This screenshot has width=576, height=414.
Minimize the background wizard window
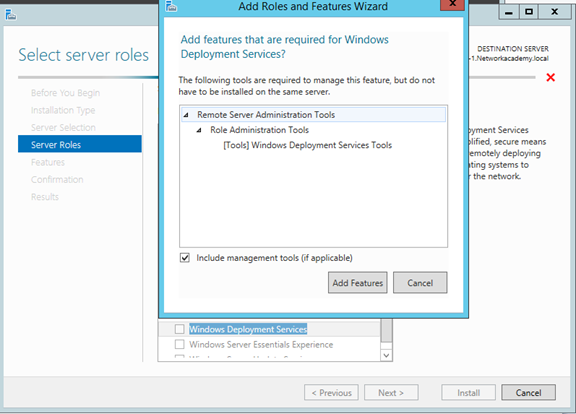[509, 12]
